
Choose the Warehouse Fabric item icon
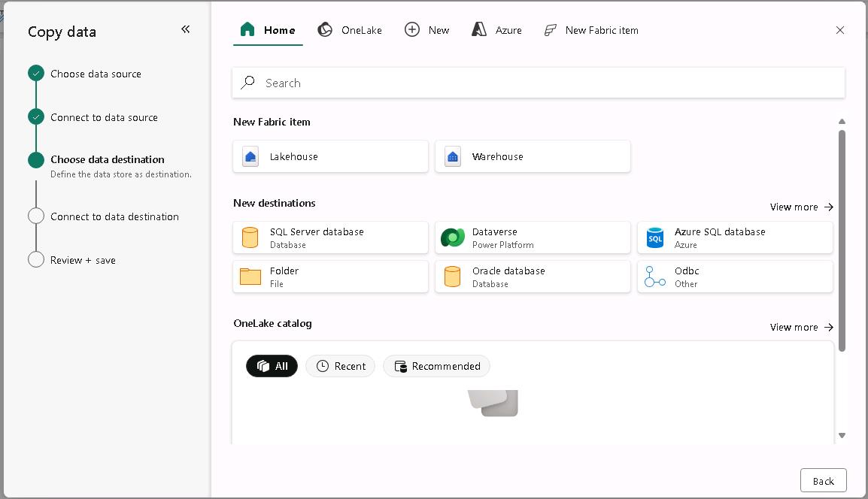point(453,157)
